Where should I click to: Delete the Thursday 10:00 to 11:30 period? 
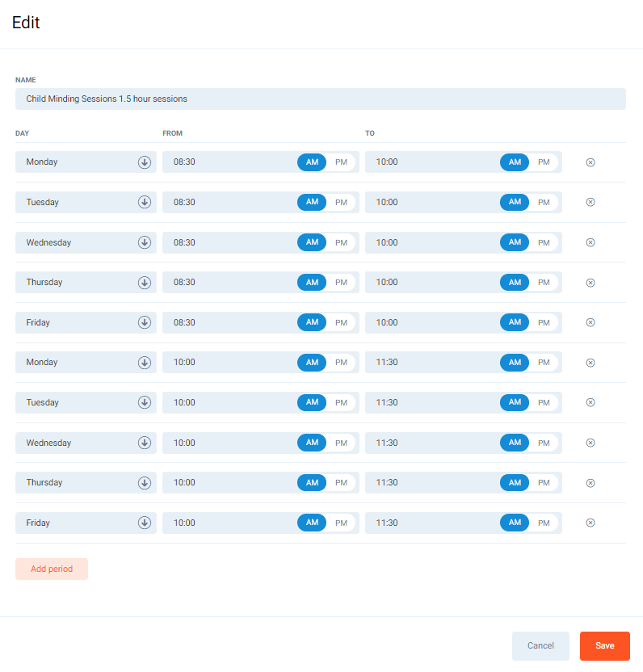(x=590, y=483)
